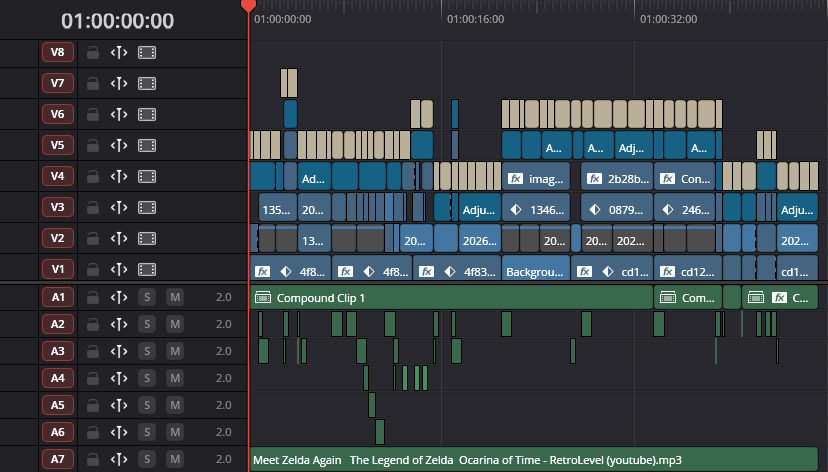Select the Backgrou... clip on V1

coord(536,268)
